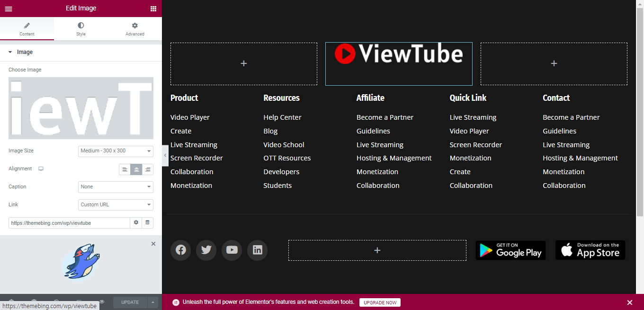Click the Download on the App Store badge
The image size is (644, 310).
[x=590, y=250]
